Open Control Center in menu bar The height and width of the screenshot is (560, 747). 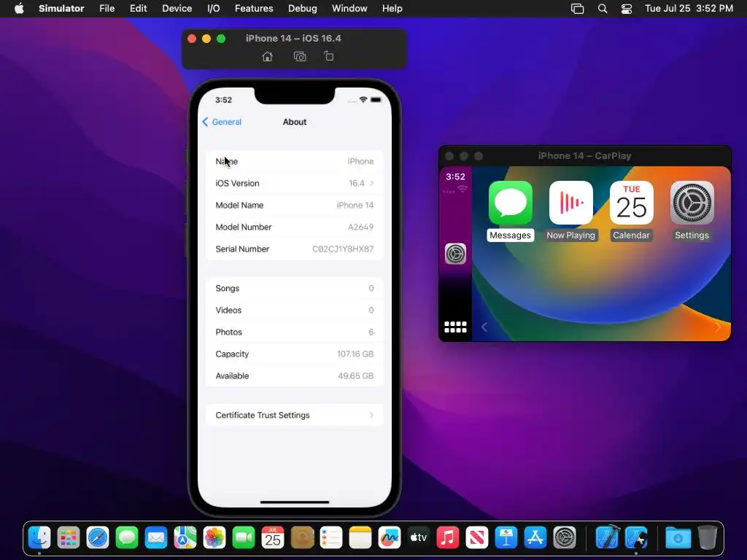coord(627,9)
